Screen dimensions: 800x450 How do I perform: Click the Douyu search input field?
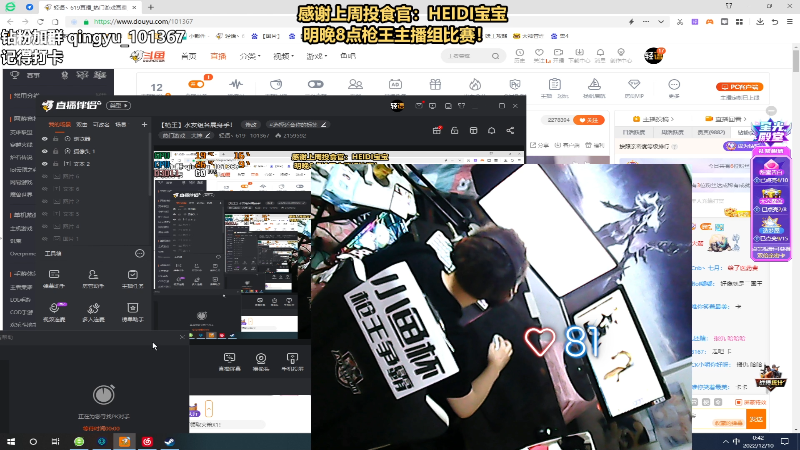point(467,56)
